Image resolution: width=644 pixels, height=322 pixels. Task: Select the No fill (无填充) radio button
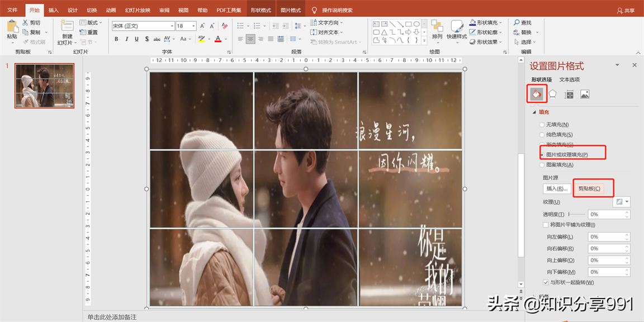541,125
